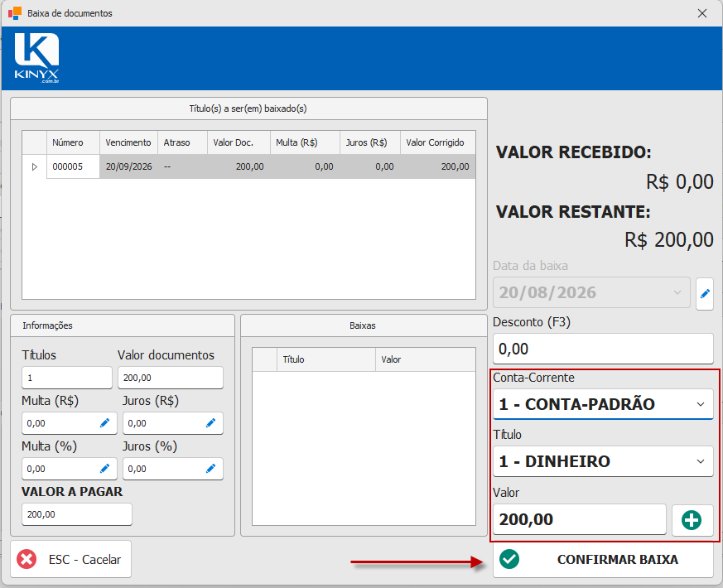Click the pencil icon in Multa (%) field

pyautogui.click(x=104, y=469)
